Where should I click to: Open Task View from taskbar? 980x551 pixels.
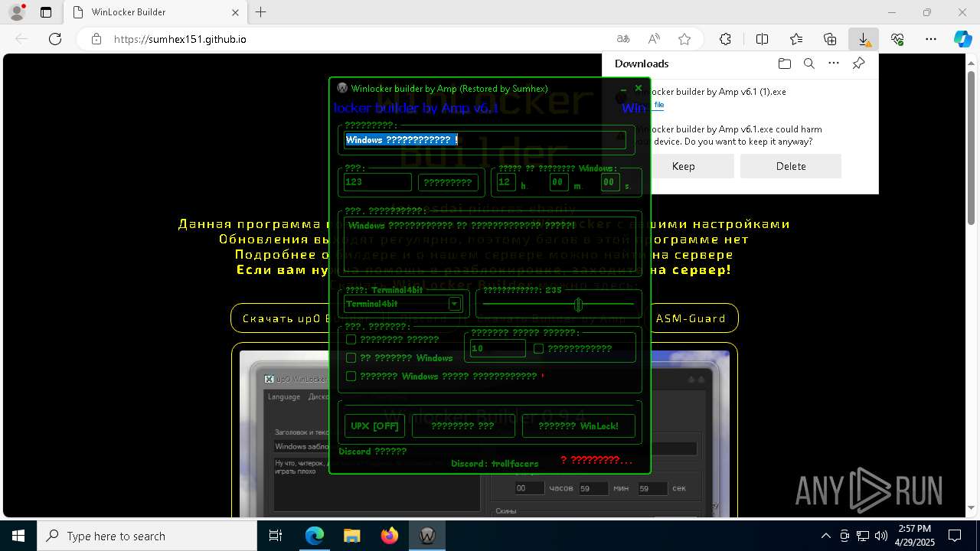point(276,536)
